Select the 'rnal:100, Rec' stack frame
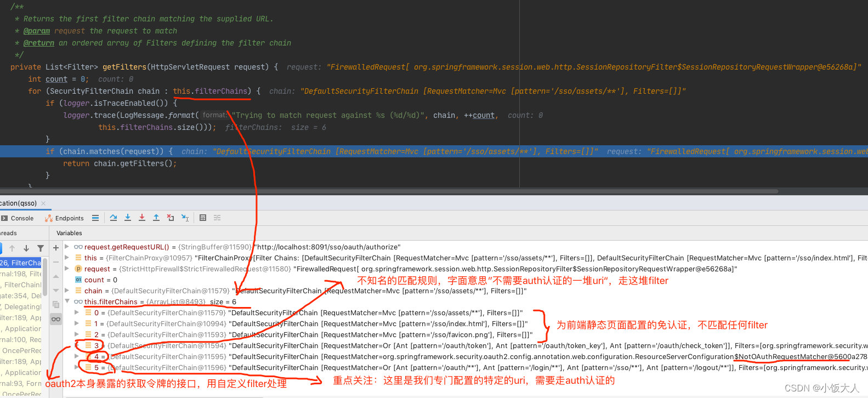 (21, 340)
